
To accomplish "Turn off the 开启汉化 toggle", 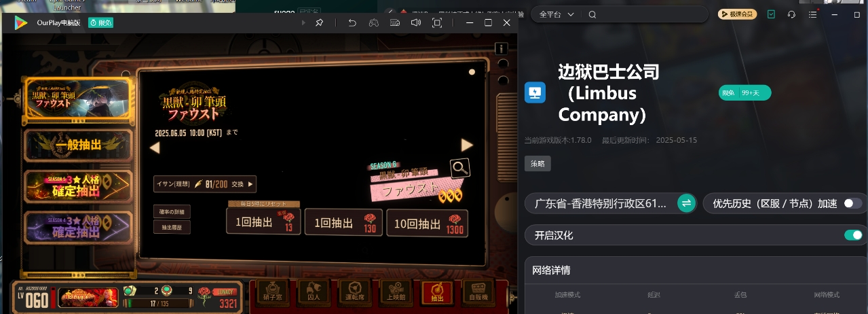I will pyautogui.click(x=852, y=235).
